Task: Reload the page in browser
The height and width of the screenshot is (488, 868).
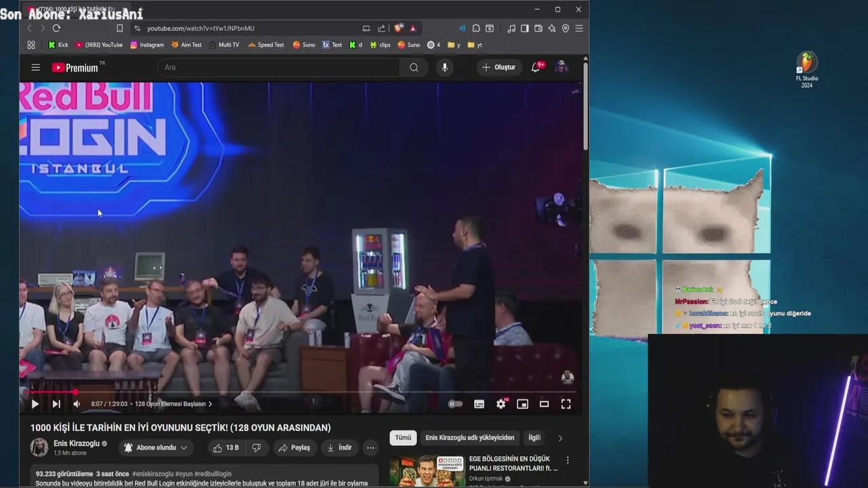Action: click(x=56, y=28)
